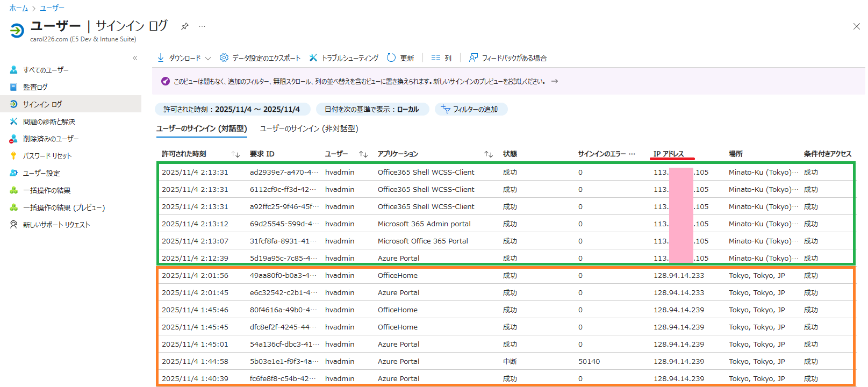
Task: Open row with request ID 80f4616a-49b0
Action: pos(505,310)
